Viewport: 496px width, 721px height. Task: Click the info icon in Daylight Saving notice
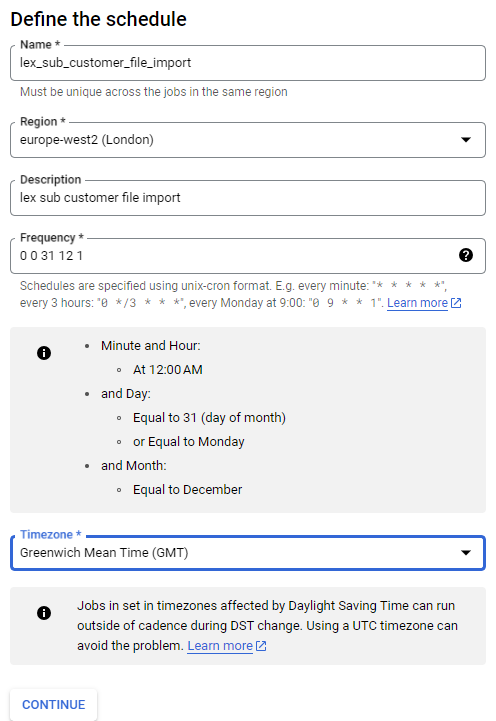[44, 613]
